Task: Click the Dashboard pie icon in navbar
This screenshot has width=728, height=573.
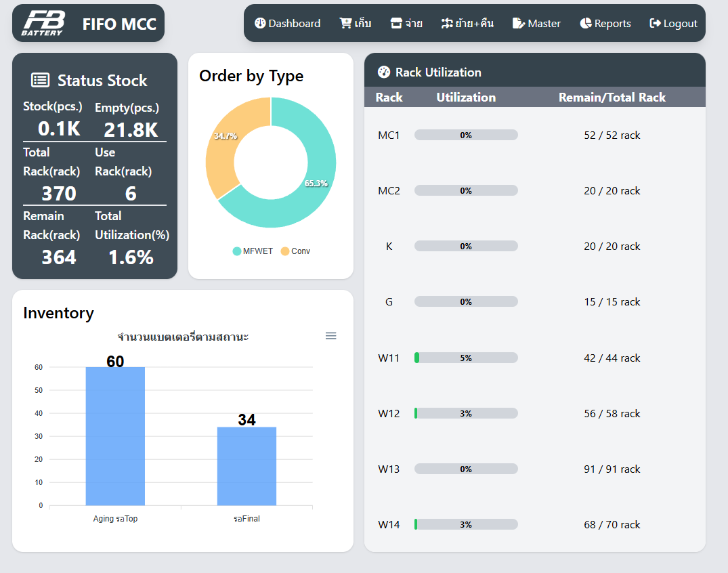Action: point(260,23)
